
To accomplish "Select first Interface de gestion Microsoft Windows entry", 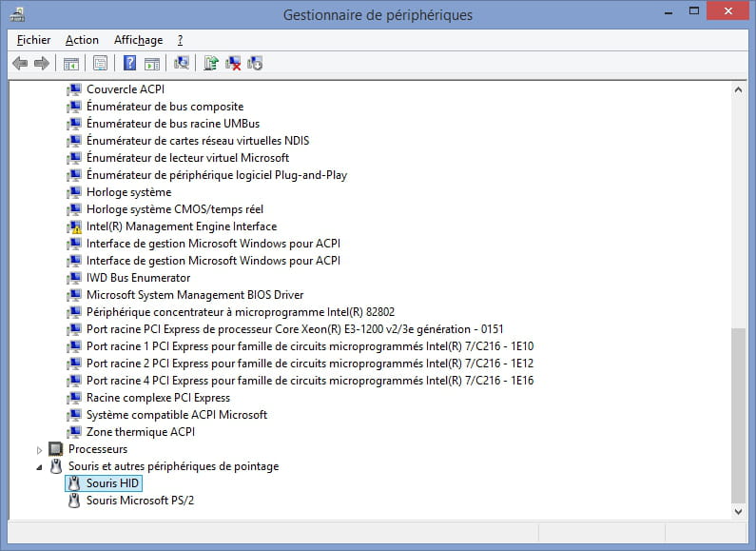I will pyautogui.click(x=213, y=244).
